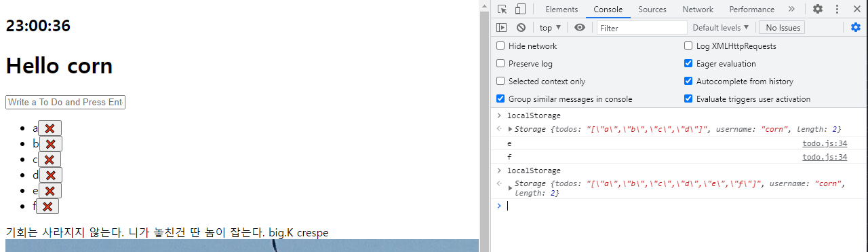This screenshot has width=868, height=252.
Task: Enable Log XMLHttpRequests checkbox
Action: pyautogui.click(x=688, y=46)
